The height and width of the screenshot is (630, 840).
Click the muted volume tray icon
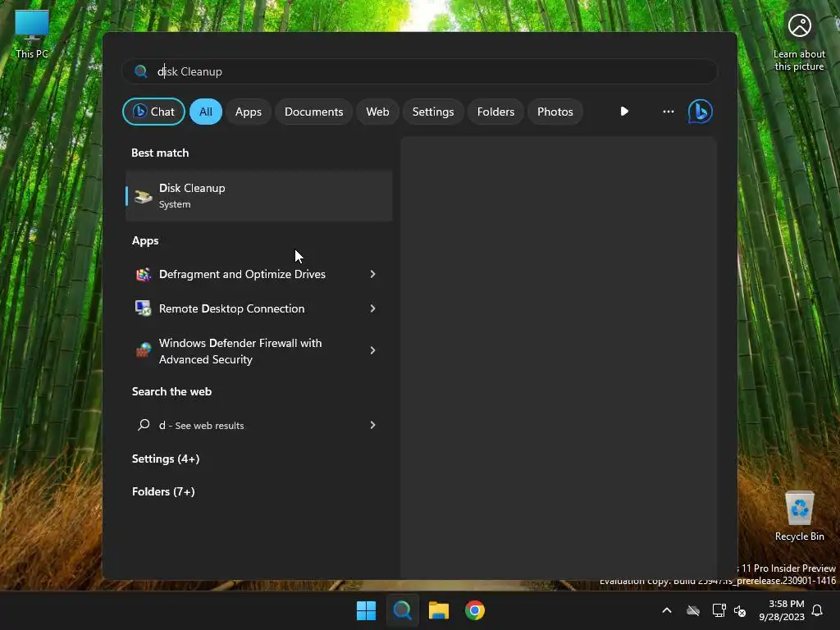(740, 610)
